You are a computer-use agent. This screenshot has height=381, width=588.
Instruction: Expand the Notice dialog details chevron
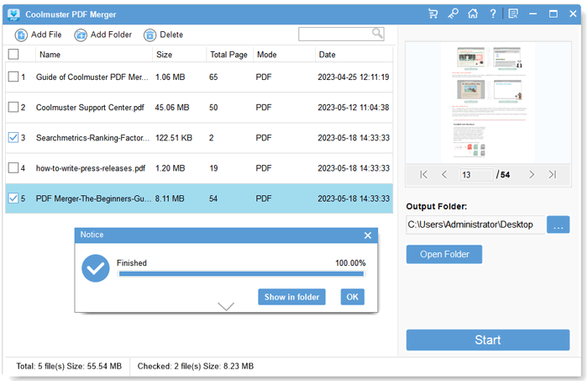click(x=226, y=306)
